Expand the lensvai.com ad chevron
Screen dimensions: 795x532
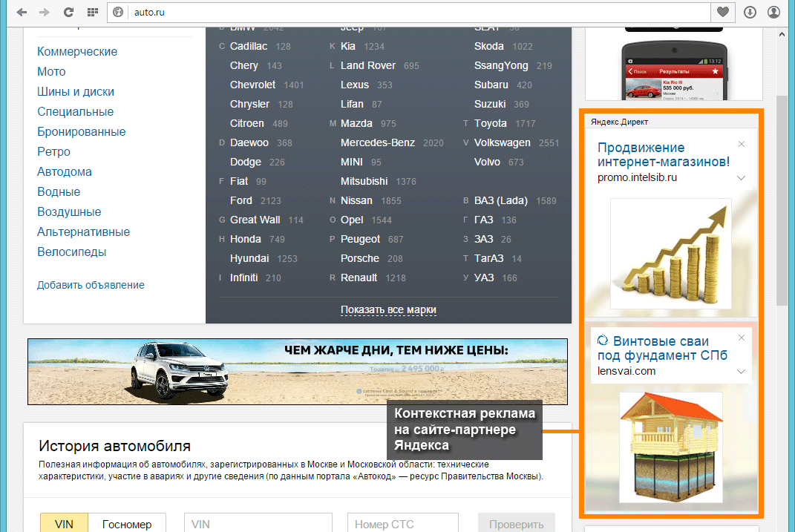coord(741,372)
